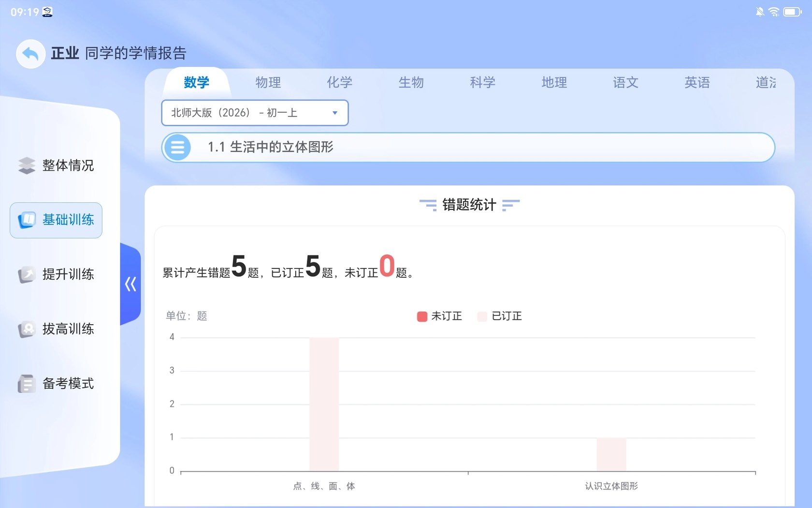
Task: Tap the status bar app icon
Action: pos(47,12)
